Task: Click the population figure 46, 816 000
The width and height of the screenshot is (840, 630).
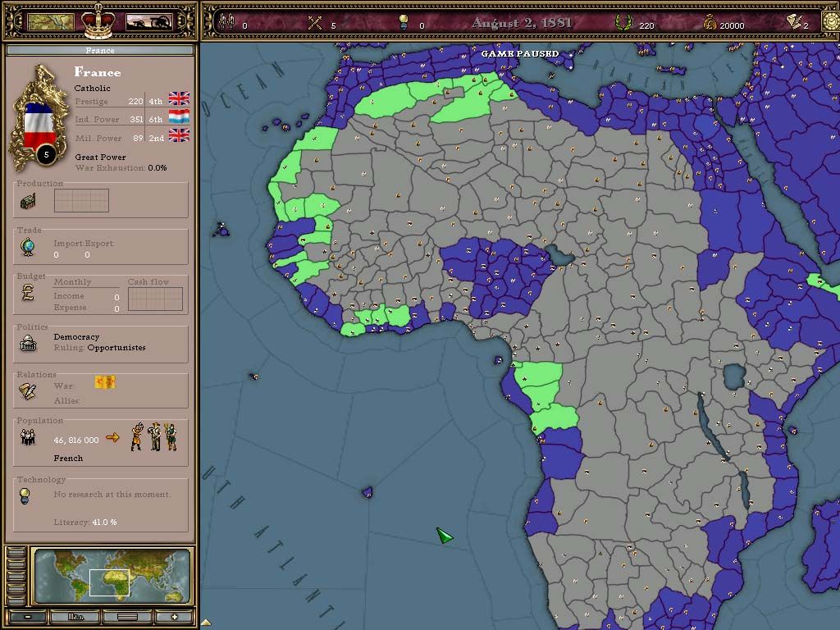Action: tap(76, 441)
